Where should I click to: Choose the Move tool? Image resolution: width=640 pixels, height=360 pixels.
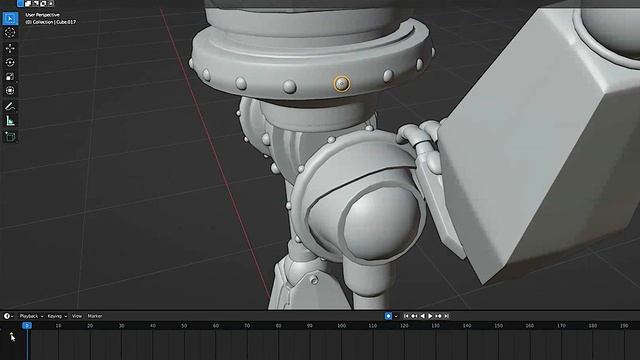10,48
